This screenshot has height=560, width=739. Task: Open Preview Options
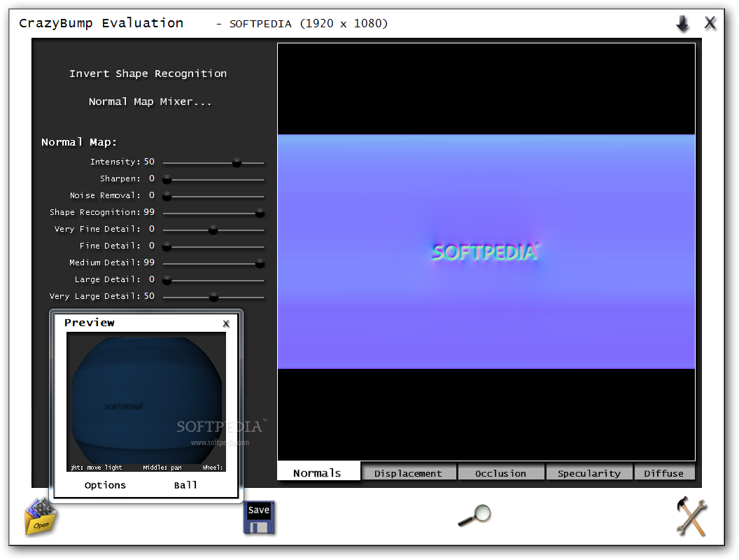105,485
